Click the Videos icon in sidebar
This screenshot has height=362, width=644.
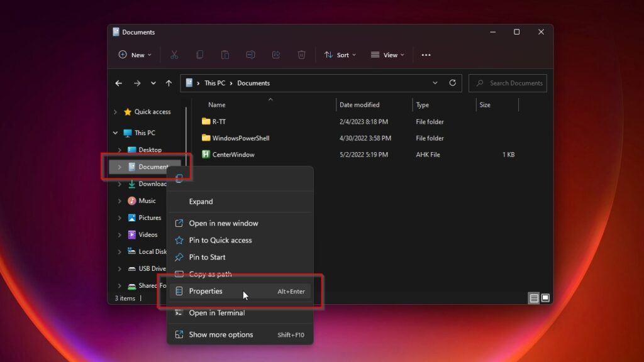[x=132, y=235]
